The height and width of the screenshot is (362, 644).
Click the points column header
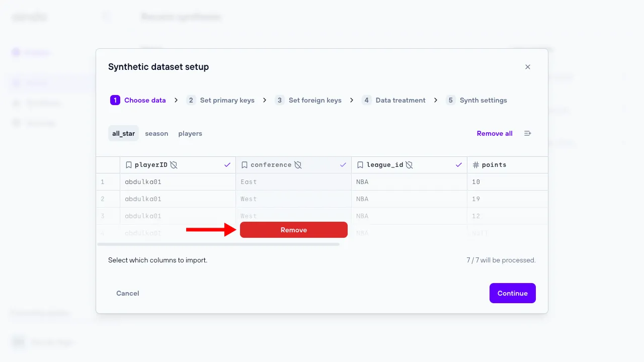click(507, 165)
